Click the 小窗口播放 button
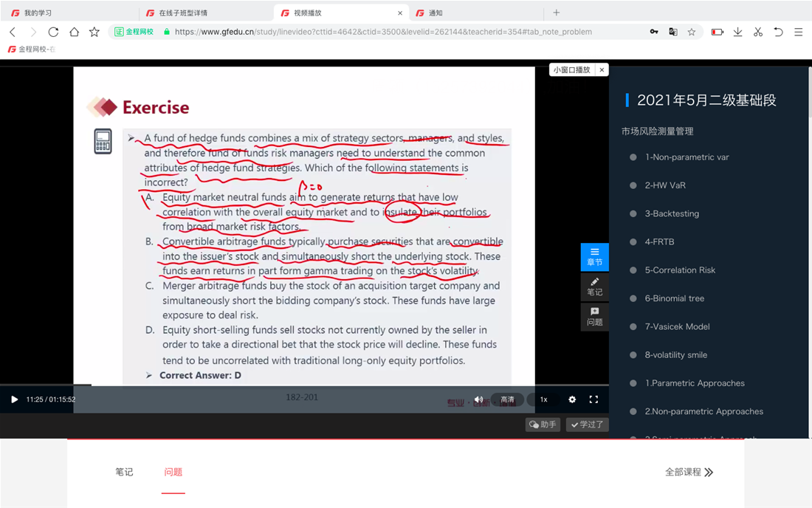The image size is (812, 508). (571, 70)
